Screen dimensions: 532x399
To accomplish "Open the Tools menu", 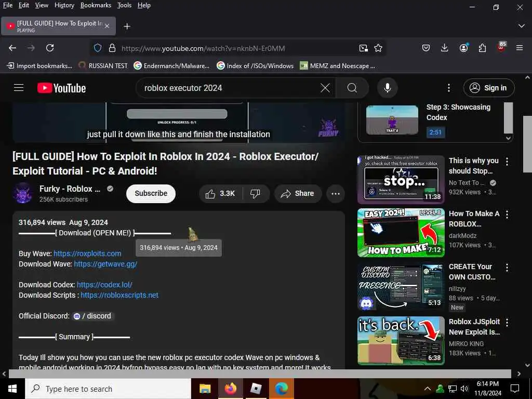I will pos(124,5).
